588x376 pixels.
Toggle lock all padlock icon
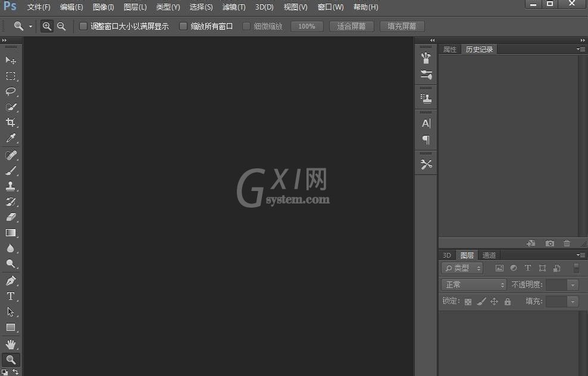click(x=508, y=302)
